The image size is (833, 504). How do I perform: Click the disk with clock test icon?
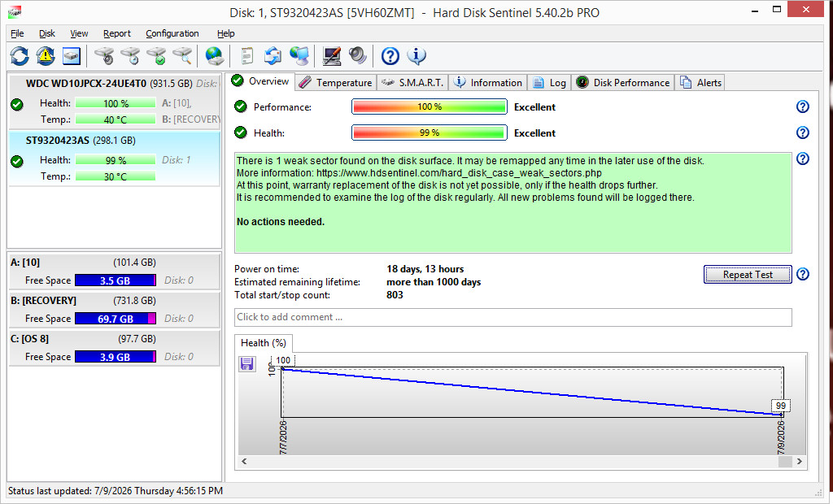[130, 56]
